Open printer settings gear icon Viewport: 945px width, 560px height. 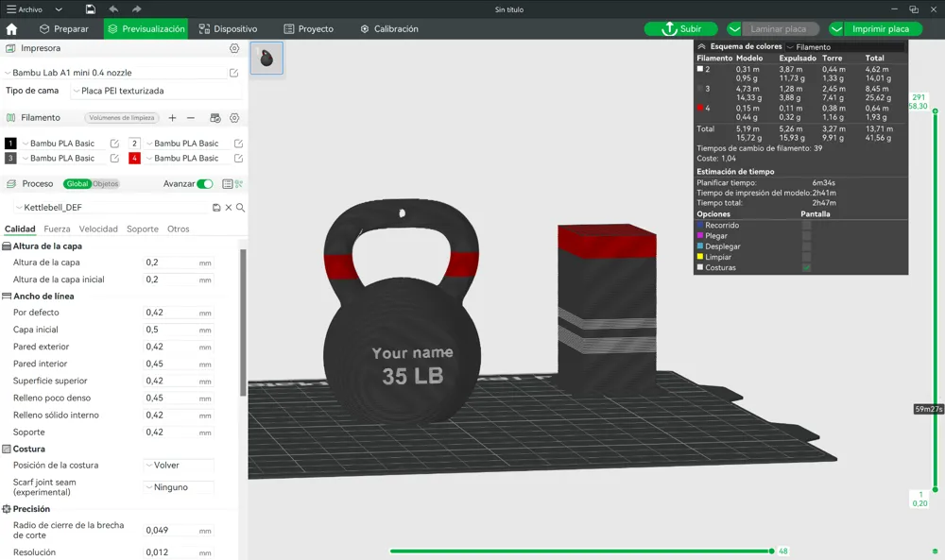tap(234, 48)
